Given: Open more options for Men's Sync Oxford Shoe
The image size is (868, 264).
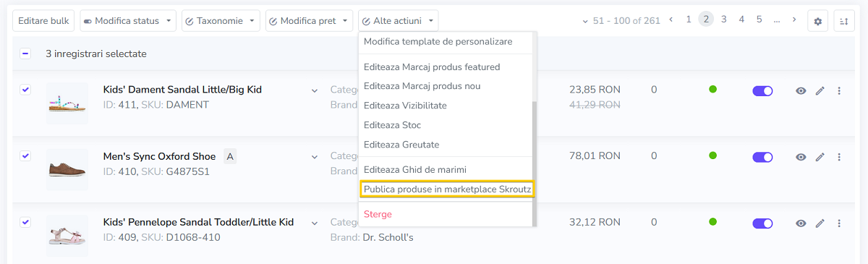Looking at the screenshot, I should [x=839, y=156].
